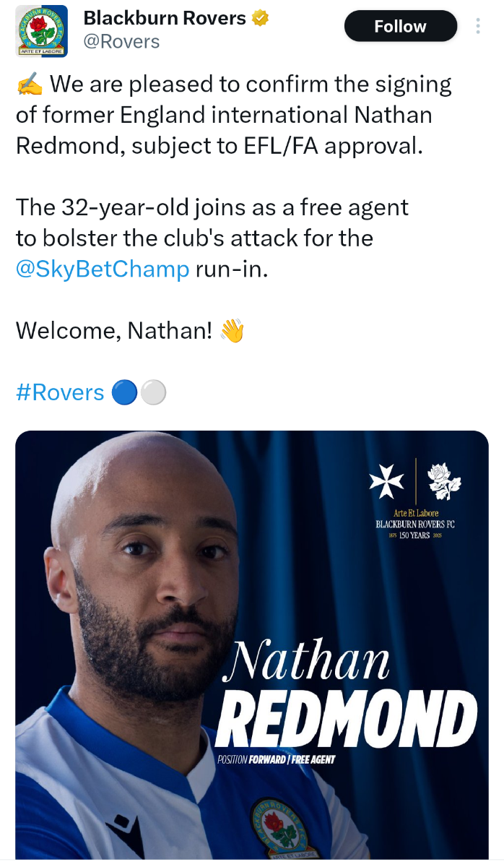Click the Blackburn Rovers profile avatar

tap(42, 31)
